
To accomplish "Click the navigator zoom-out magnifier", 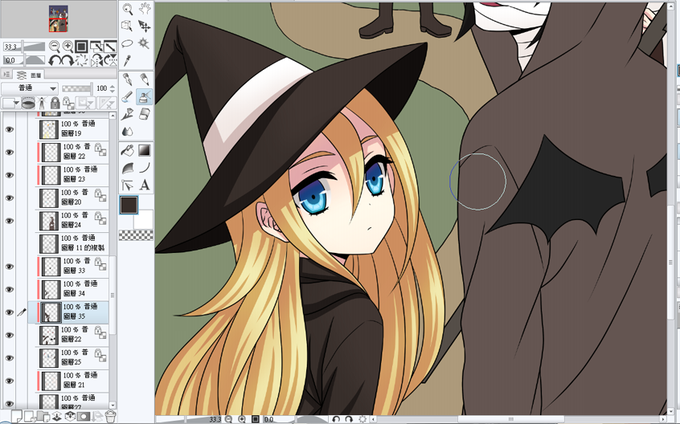I will click(54, 46).
